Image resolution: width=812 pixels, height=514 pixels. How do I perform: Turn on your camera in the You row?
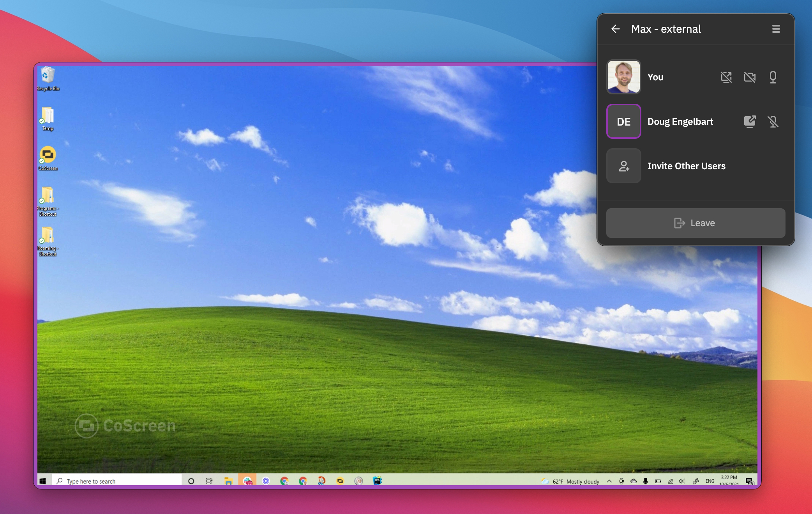750,77
